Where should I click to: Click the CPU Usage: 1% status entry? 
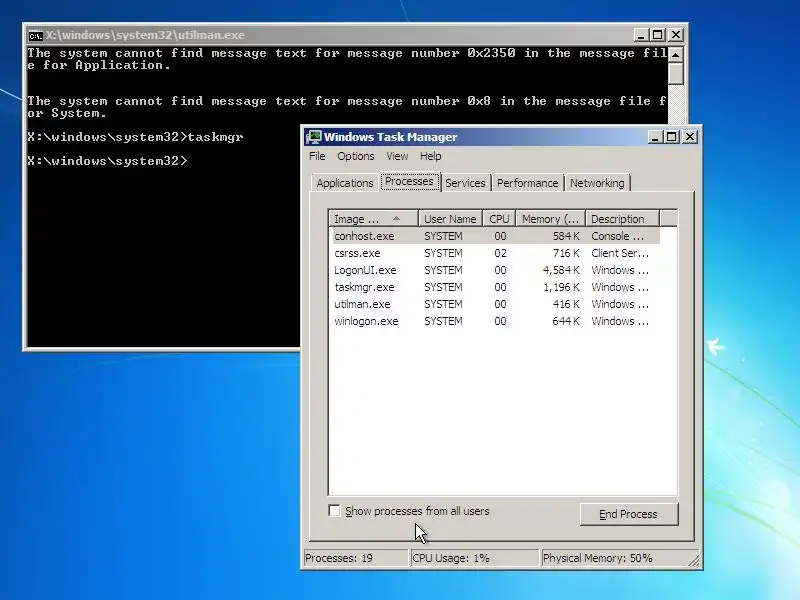[x=474, y=558]
